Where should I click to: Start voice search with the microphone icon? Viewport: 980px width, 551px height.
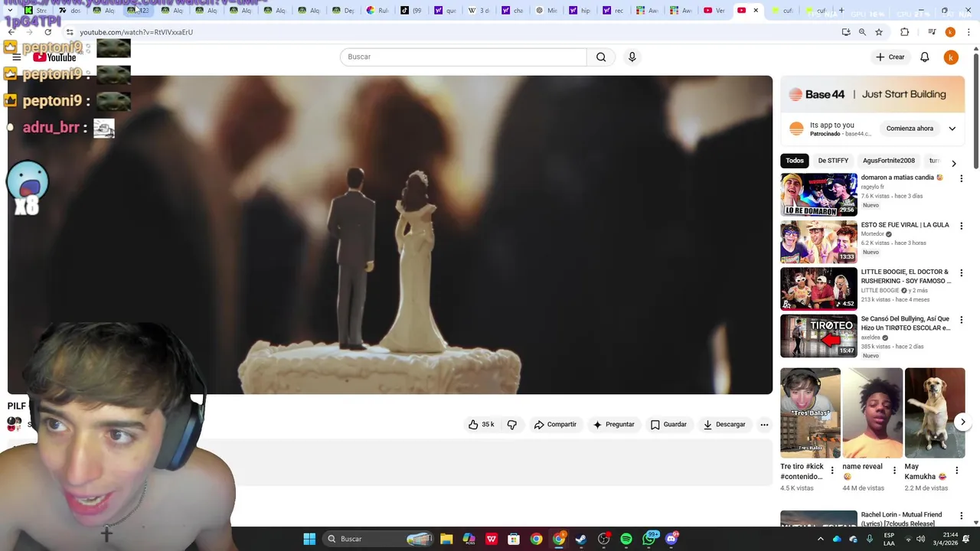click(x=632, y=57)
